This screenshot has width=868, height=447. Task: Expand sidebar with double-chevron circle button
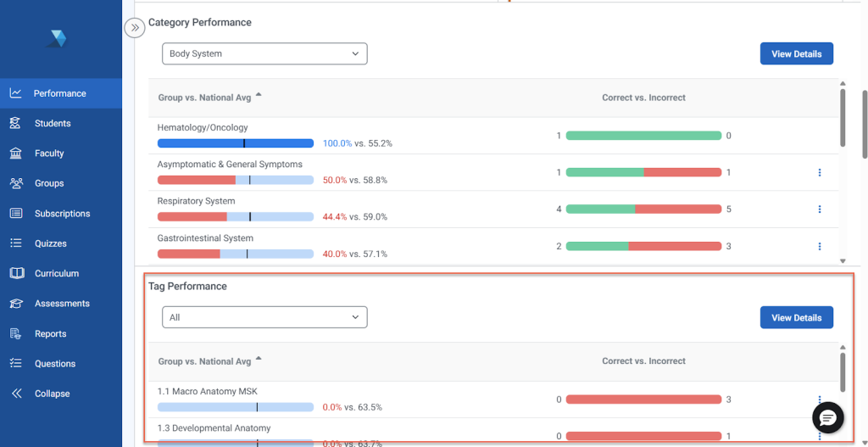click(x=135, y=28)
